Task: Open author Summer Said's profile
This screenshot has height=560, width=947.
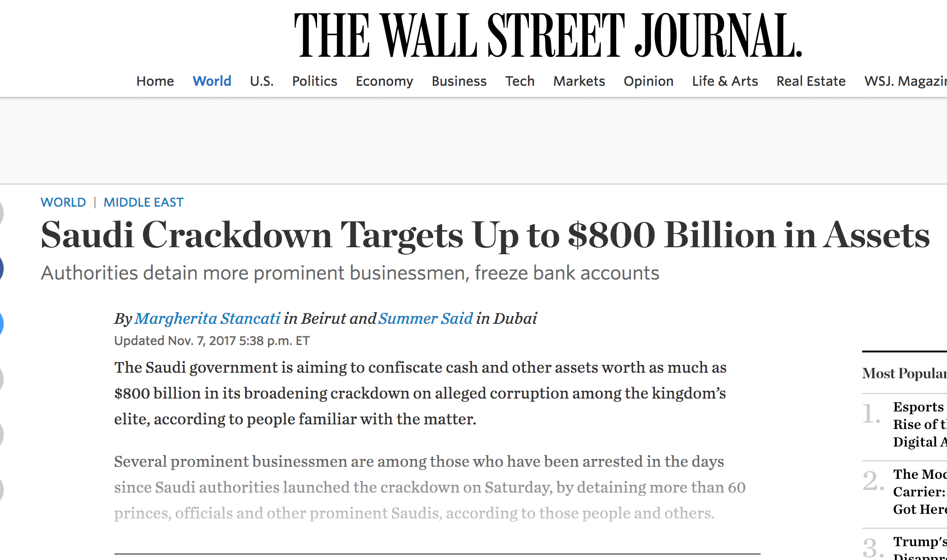Action: 426,318
